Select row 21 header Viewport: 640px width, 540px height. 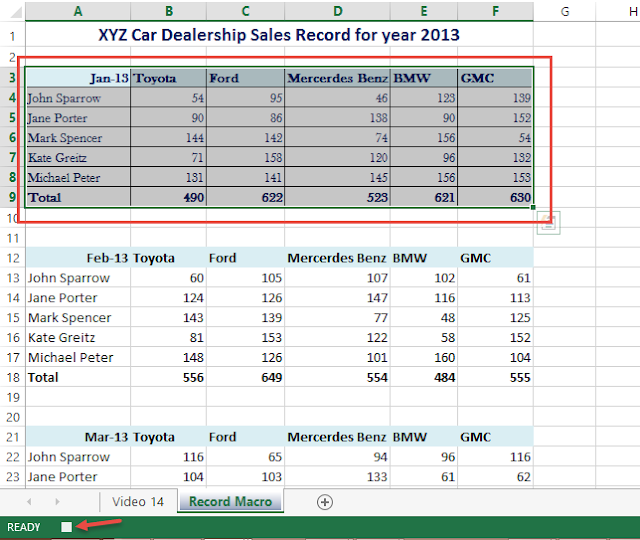click(x=13, y=437)
